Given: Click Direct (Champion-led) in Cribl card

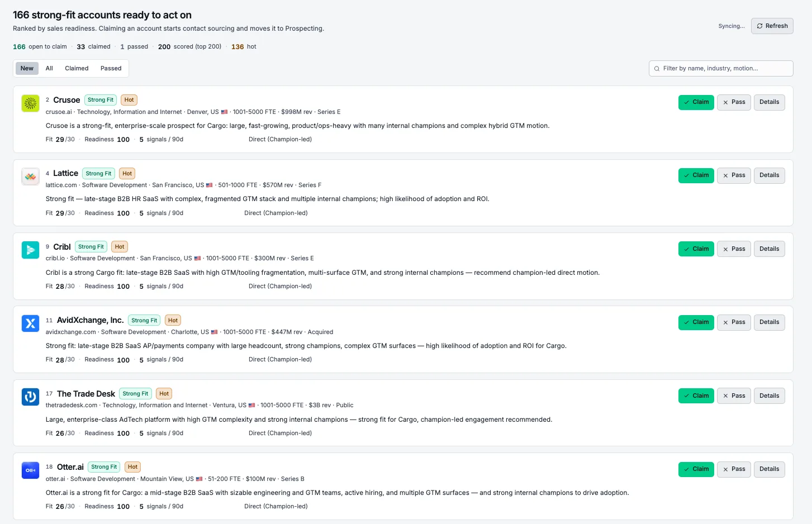Looking at the screenshot, I should point(280,287).
